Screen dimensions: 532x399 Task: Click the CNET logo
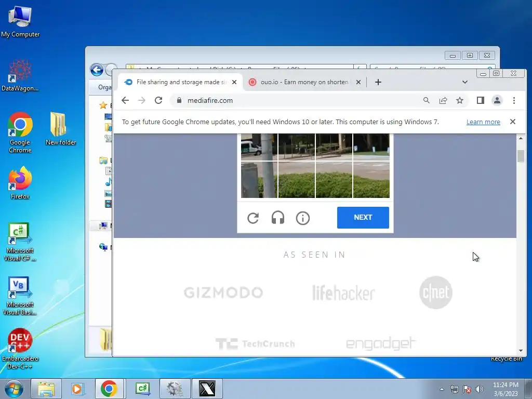coord(436,292)
